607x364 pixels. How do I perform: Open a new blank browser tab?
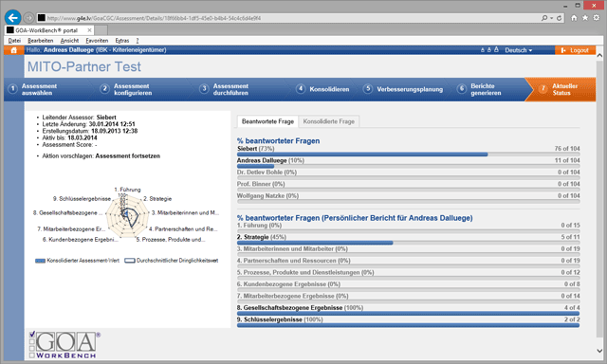[101, 30]
